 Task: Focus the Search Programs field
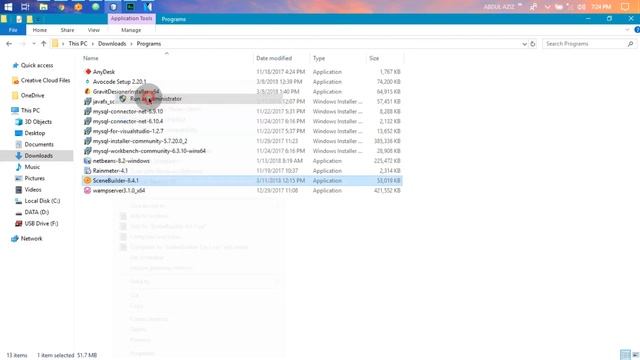click(x=584, y=44)
